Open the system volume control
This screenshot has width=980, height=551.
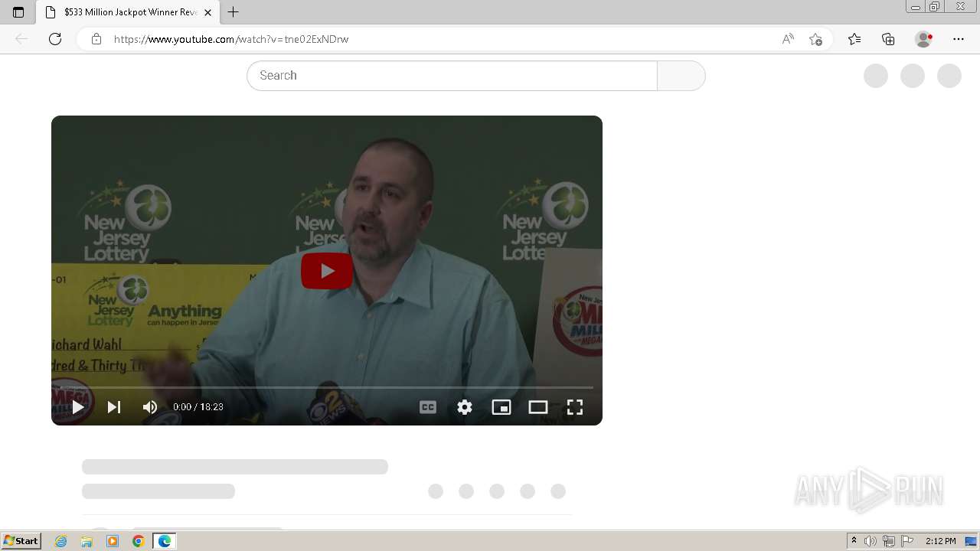(871, 541)
